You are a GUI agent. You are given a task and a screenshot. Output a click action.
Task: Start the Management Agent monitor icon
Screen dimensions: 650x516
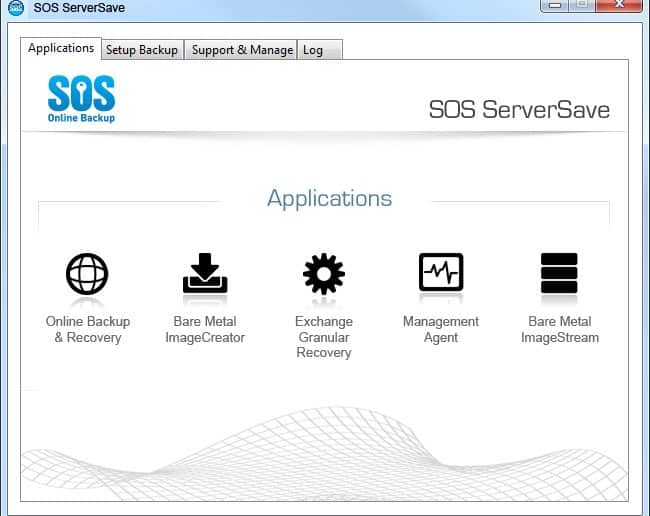[441, 272]
